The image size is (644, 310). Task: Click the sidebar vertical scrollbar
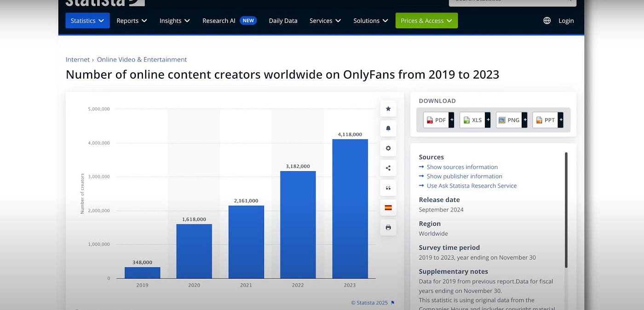tap(566, 210)
